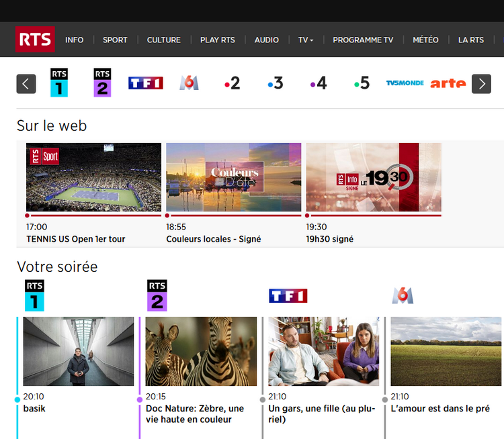The height and width of the screenshot is (439, 504).
Task: Click the Votre soirée heading
Action: (x=57, y=266)
